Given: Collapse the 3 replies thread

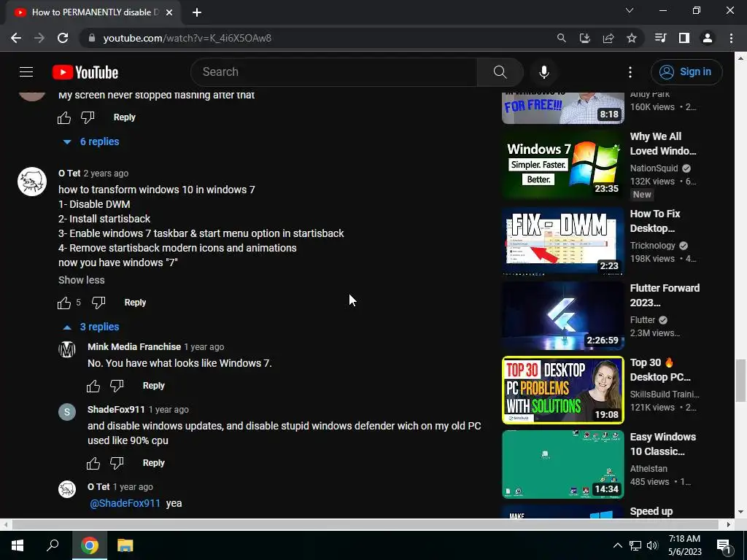Looking at the screenshot, I should point(91,327).
